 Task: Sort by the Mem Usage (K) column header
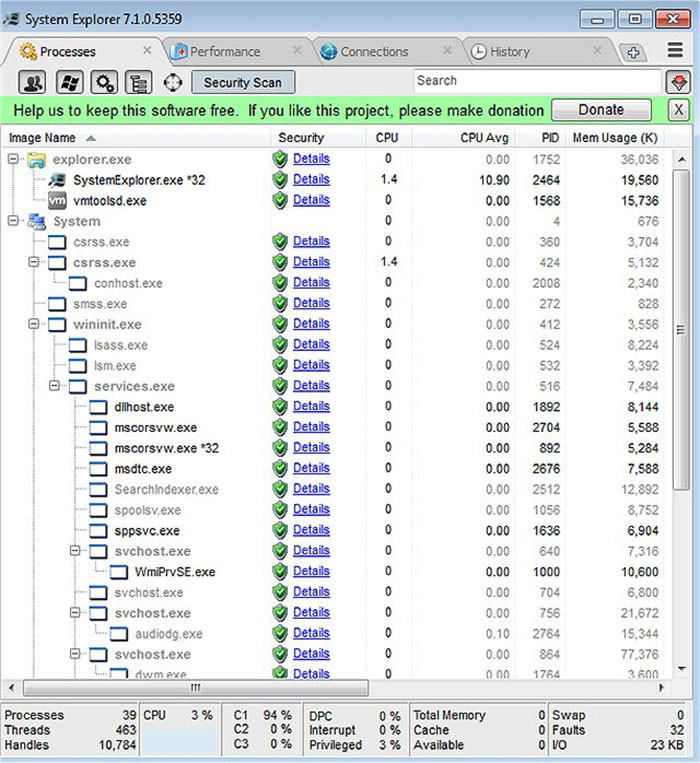pyautogui.click(x=615, y=138)
